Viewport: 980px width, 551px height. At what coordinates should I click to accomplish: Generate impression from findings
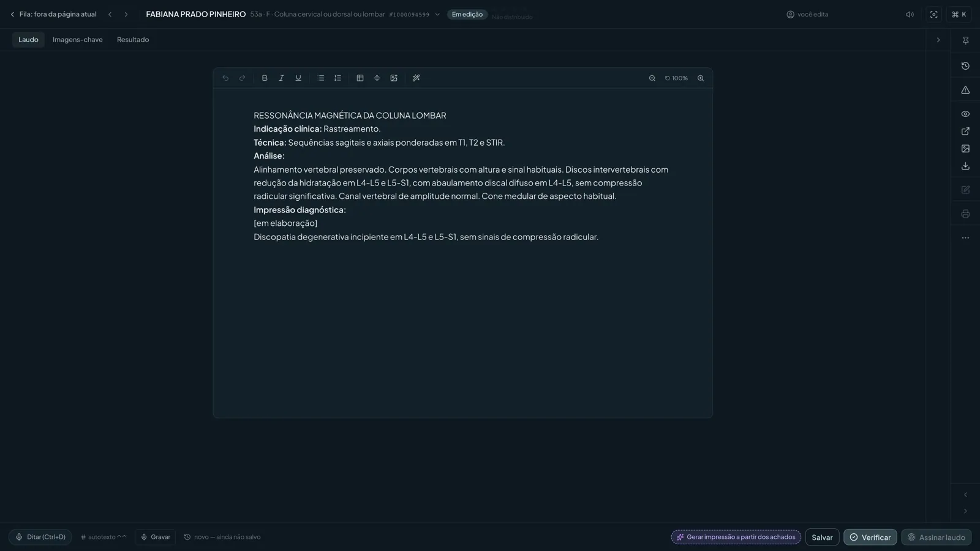tap(736, 538)
